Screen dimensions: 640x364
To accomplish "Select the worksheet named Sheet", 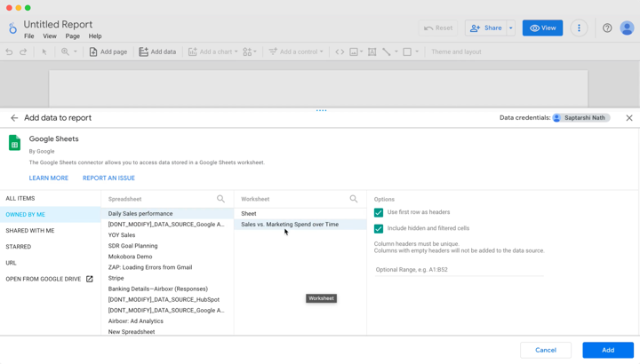I will point(300,214).
